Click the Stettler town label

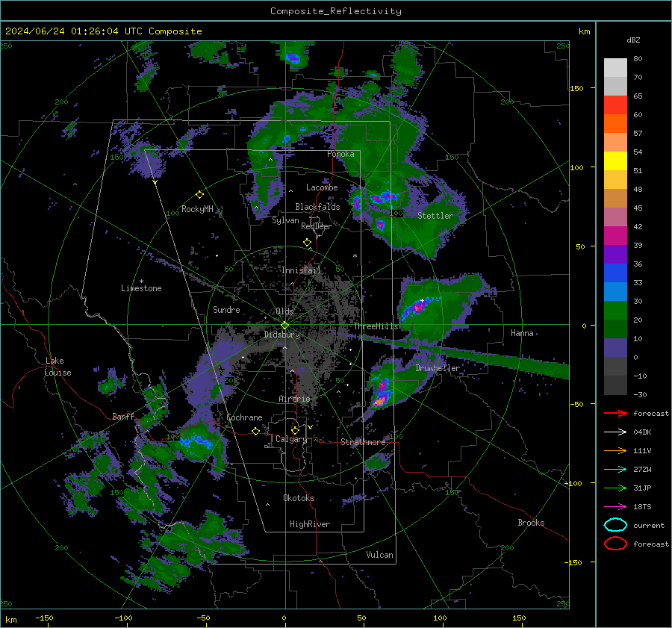[x=435, y=216]
